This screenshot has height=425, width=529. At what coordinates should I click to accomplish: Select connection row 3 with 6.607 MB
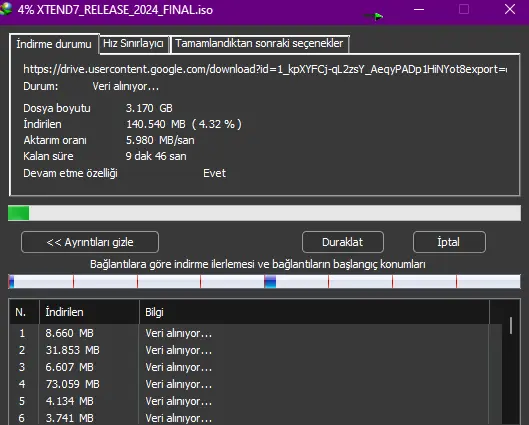[255, 367]
